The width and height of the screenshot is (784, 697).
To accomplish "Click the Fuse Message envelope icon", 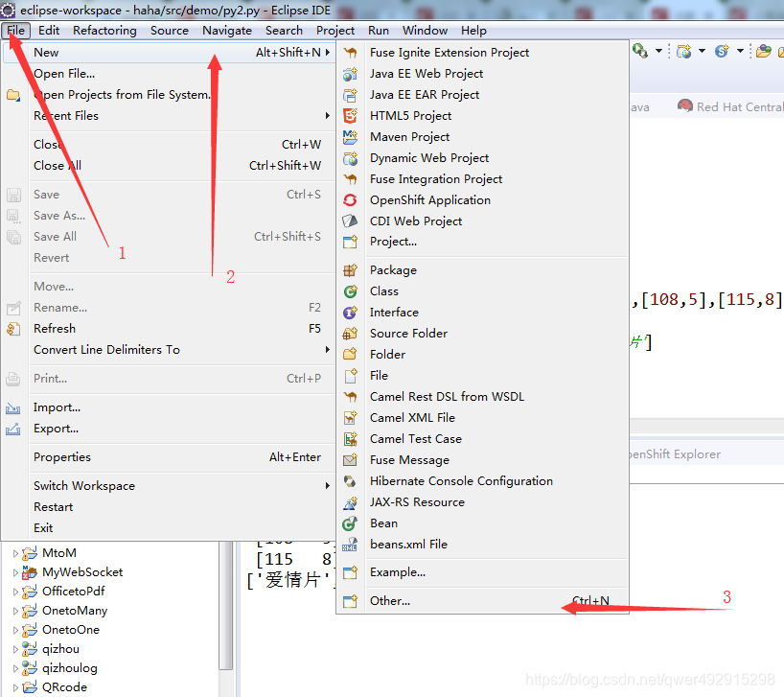I will [350, 460].
